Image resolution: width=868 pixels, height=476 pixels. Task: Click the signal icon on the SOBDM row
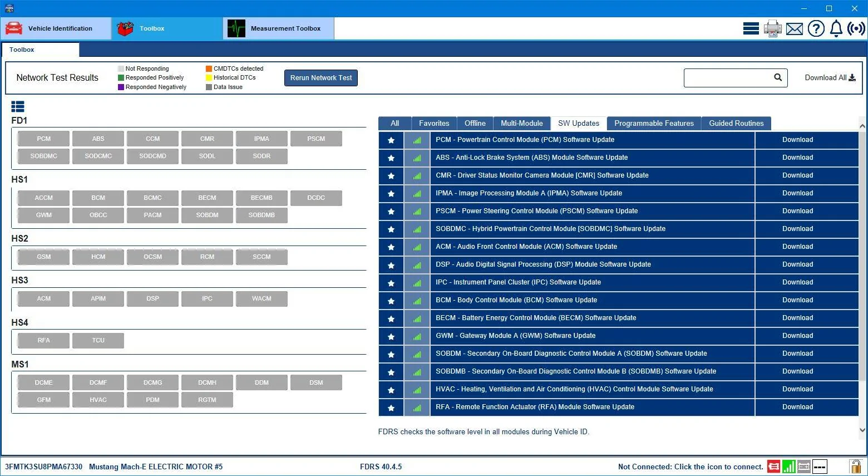[417, 354]
